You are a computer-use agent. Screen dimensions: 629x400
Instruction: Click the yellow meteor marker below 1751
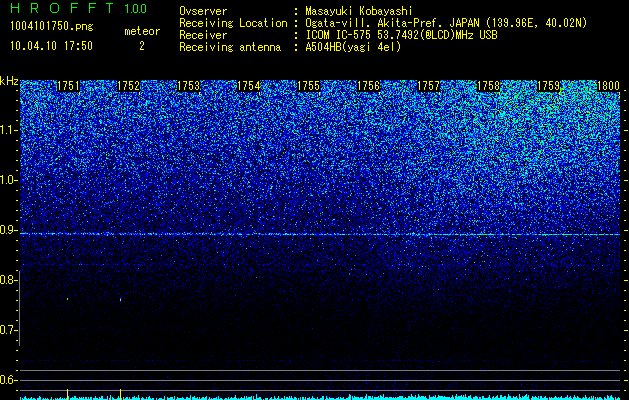[67, 393]
